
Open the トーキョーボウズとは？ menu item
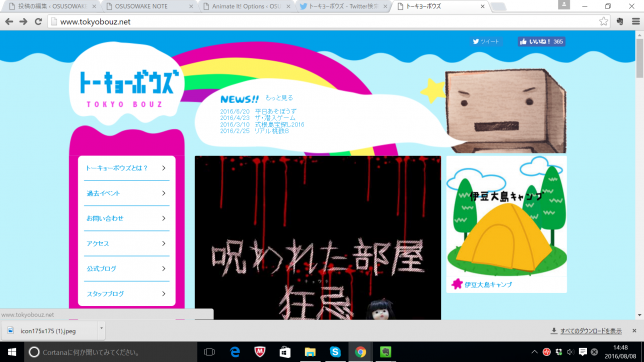[126, 168]
